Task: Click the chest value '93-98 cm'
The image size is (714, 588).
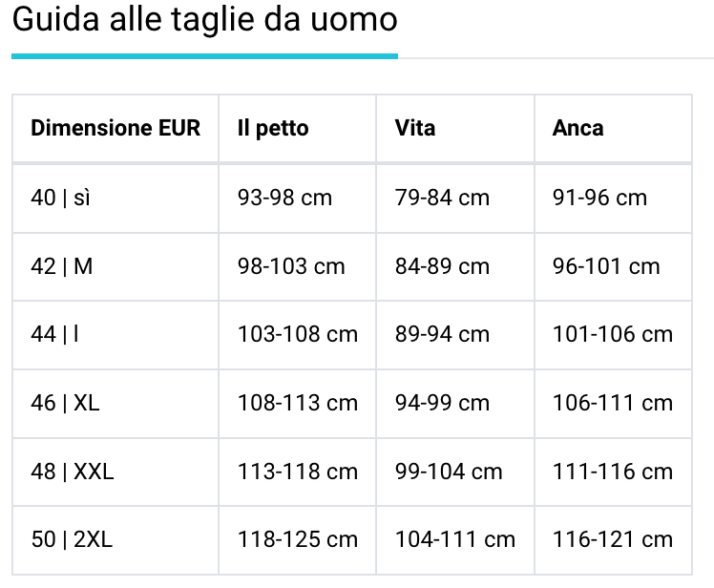Action: pyautogui.click(x=284, y=198)
